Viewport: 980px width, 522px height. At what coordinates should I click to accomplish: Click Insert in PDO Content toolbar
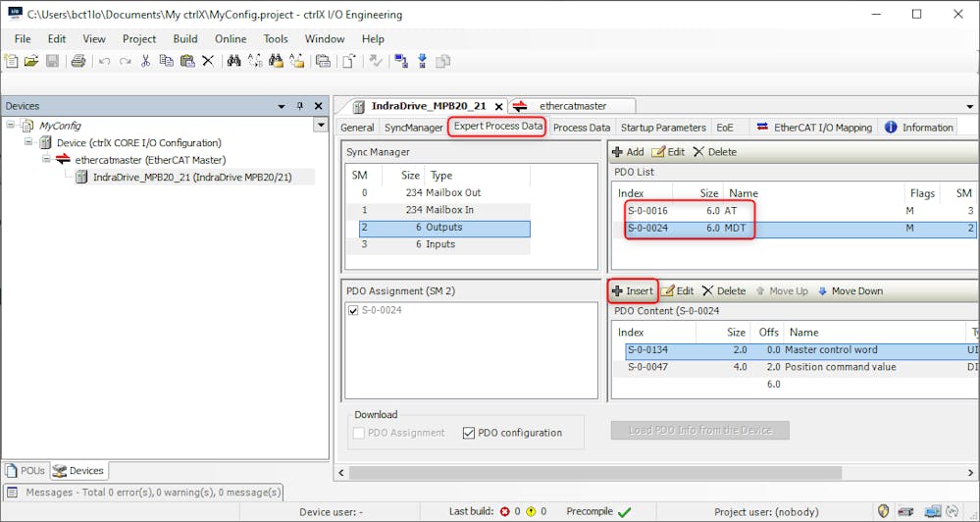click(633, 290)
